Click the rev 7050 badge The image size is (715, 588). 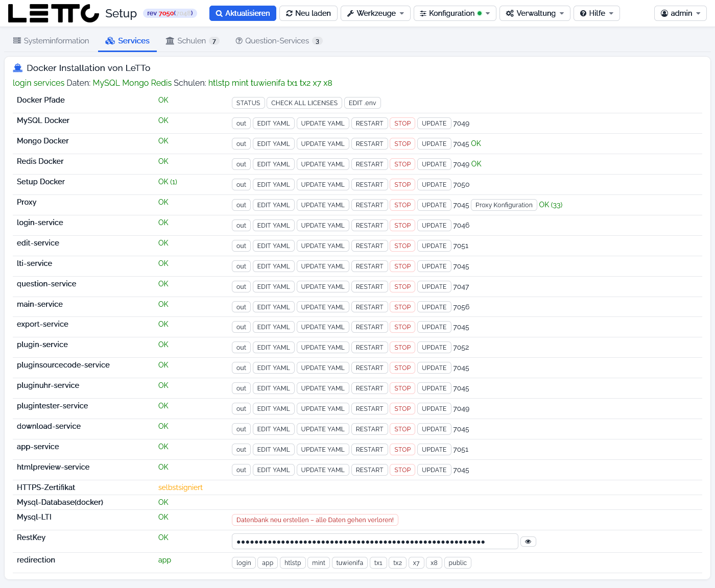point(170,13)
